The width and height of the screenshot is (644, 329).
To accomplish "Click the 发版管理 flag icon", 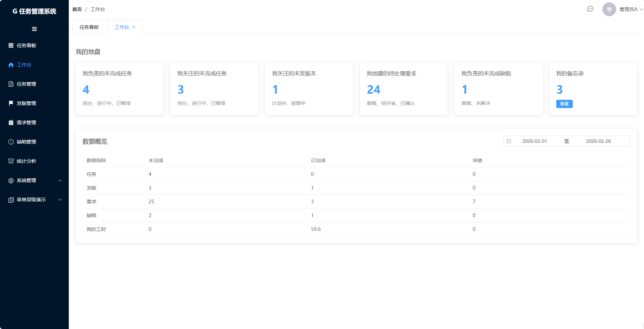I will pos(11,103).
